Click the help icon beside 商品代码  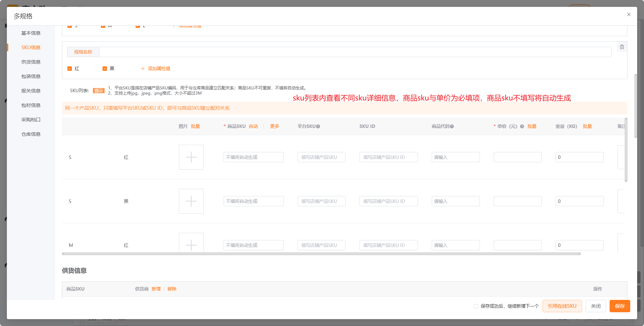[452, 127]
